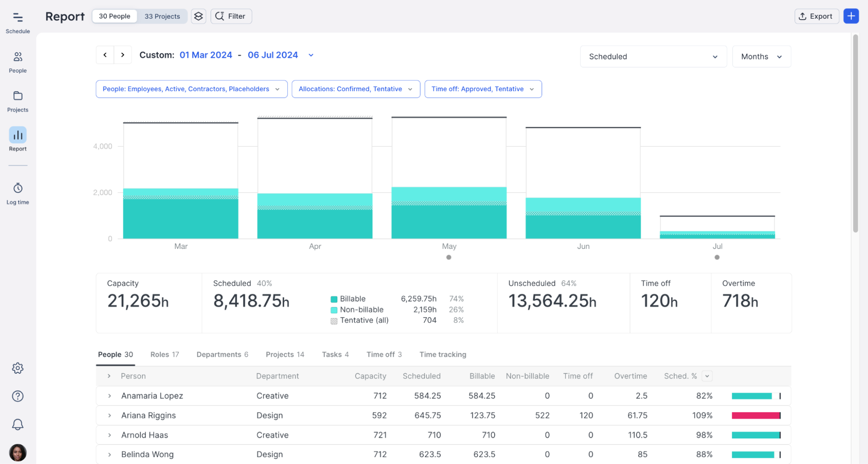This screenshot has height=464, width=868.
Task: Switch to the 33 Projects toggle
Action: click(x=162, y=16)
